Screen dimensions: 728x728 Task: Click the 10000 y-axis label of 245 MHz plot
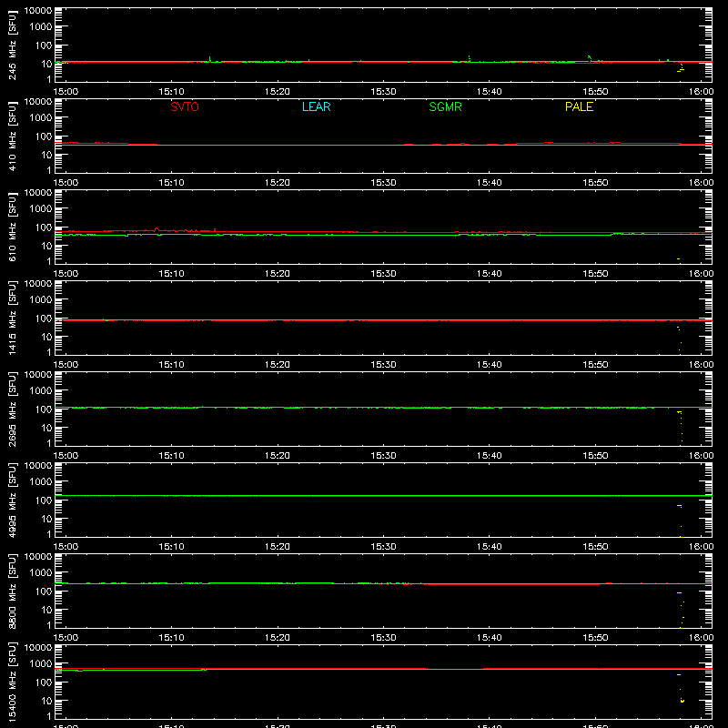[x=38, y=11]
